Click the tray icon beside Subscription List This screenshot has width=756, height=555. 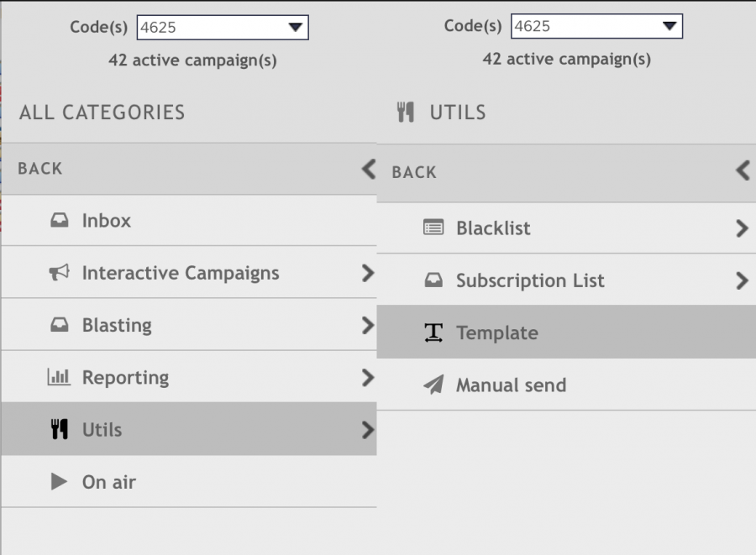pos(433,281)
